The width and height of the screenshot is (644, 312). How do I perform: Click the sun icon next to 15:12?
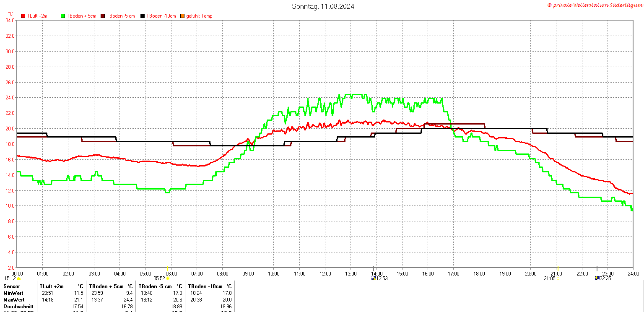point(18,278)
